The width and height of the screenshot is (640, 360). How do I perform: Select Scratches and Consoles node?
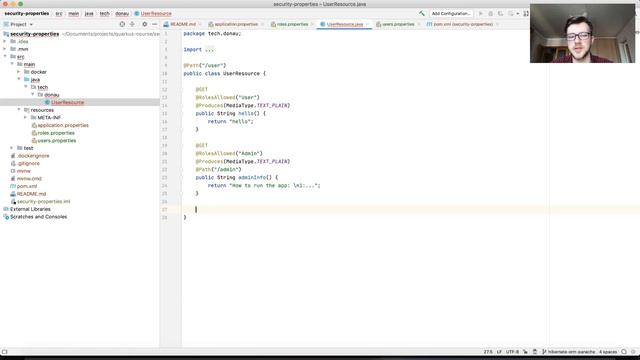pos(38,217)
